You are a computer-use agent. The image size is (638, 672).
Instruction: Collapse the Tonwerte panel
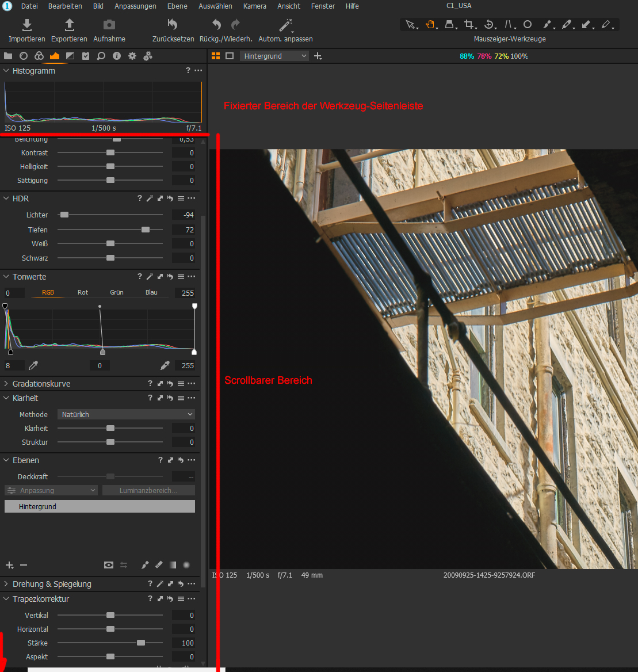click(6, 277)
